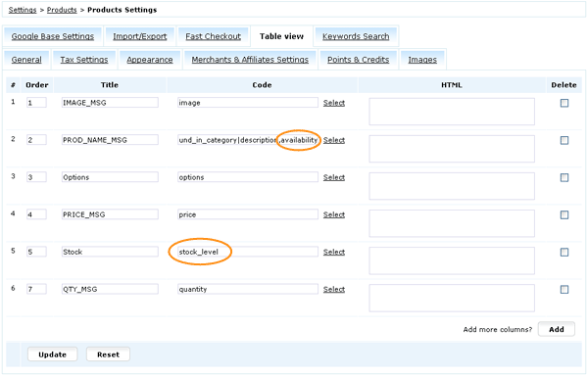Image resolution: width=588 pixels, height=376 pixels.
Task: Click the Settings breadcrumb link
Action: pyautogui.click(x=23, y=10)
